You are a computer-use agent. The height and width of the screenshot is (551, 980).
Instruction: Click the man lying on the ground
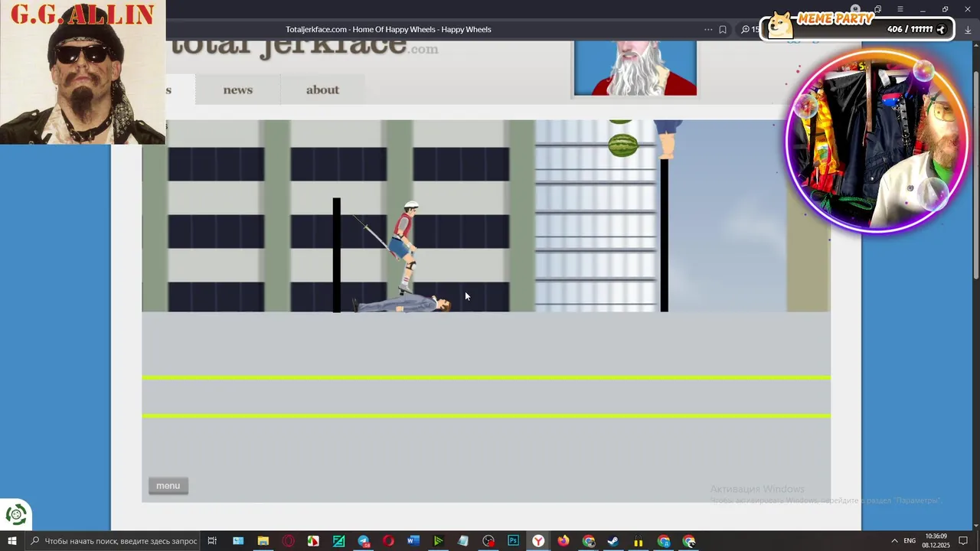401,305
